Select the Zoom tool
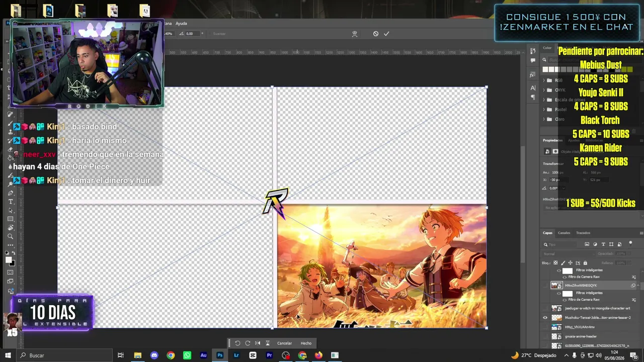This screenshot has height=362, width=644. click(11, 236)
